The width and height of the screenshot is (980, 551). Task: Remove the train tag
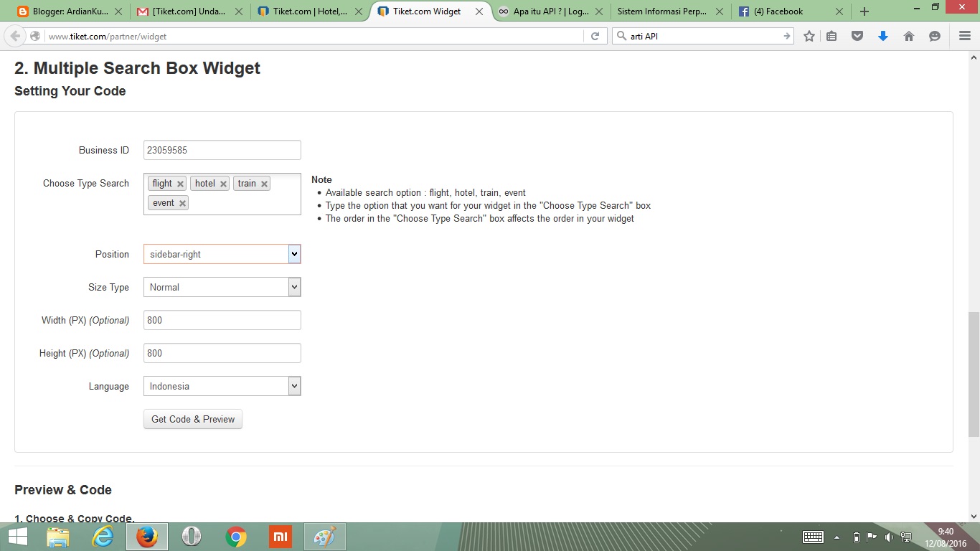pos(264,184)
